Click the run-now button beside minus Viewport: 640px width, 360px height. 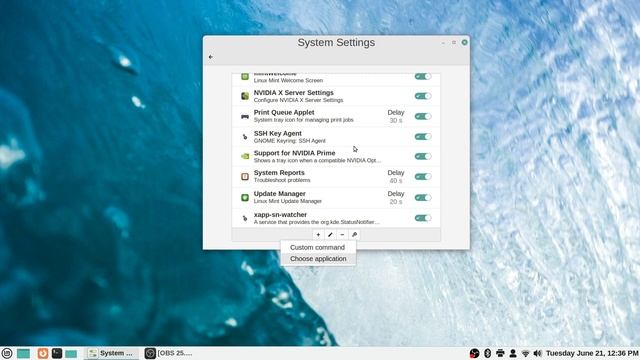click(354, 235)
